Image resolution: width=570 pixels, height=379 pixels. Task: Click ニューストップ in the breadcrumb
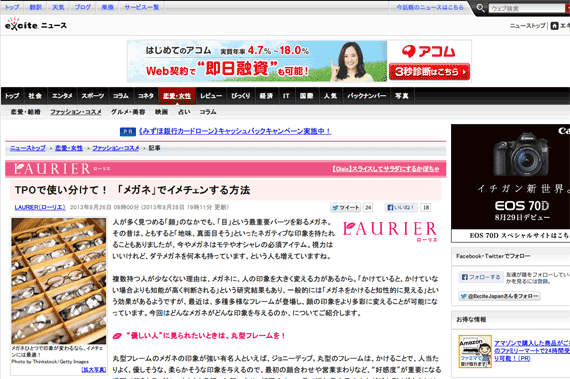[x=28, y=148]
